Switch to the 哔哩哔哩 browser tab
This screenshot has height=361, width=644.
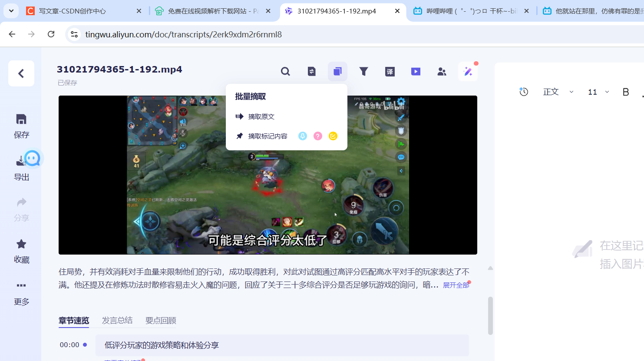coord(471,11)
